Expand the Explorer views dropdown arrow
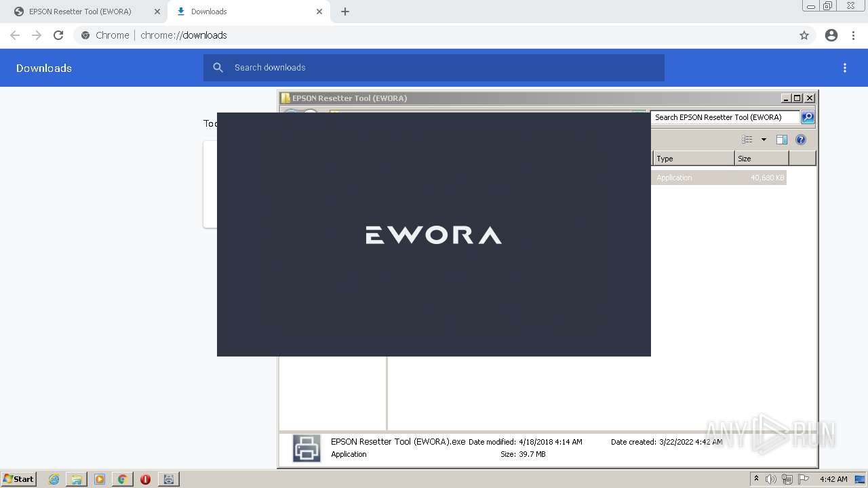 [764, 140]
